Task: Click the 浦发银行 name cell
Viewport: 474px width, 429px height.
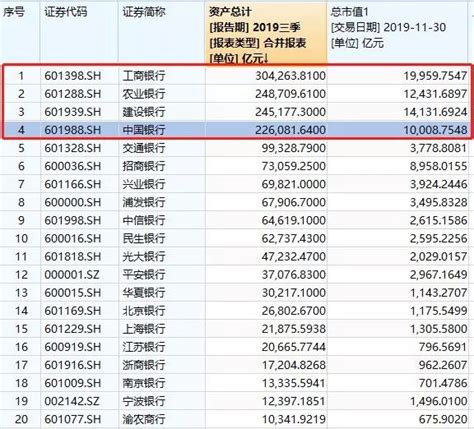Action: click(x=144, y=202)
